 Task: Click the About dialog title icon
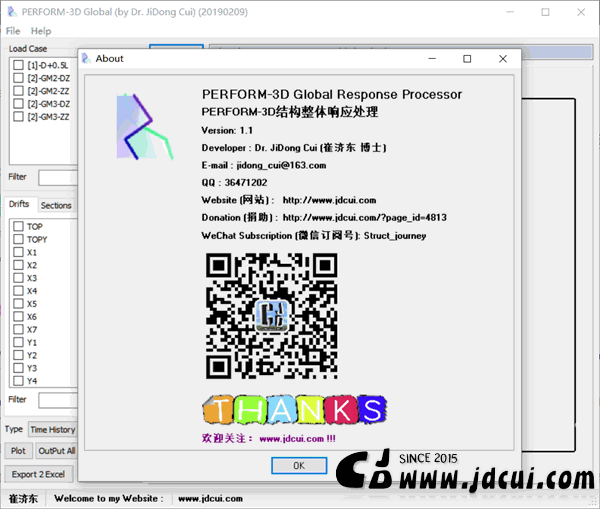pos(86,59)
